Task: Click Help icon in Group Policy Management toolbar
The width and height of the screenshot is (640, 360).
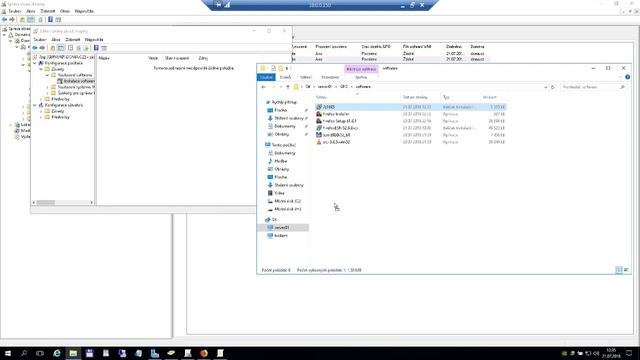Action: [x=50, y=19]
